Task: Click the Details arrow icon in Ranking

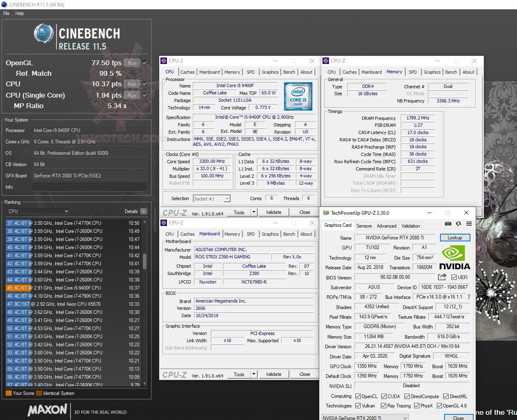Action: pyautogui.click(x=143, y=211)
